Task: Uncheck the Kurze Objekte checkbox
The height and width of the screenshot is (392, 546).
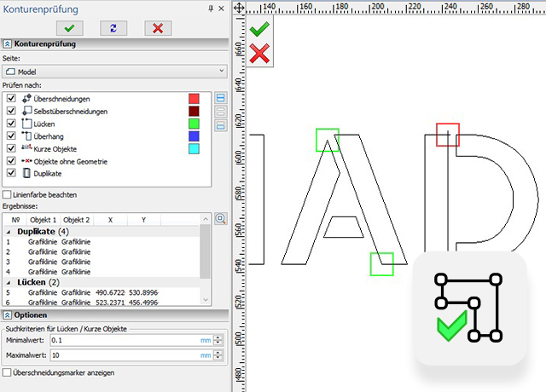Action: click(11, 148)
